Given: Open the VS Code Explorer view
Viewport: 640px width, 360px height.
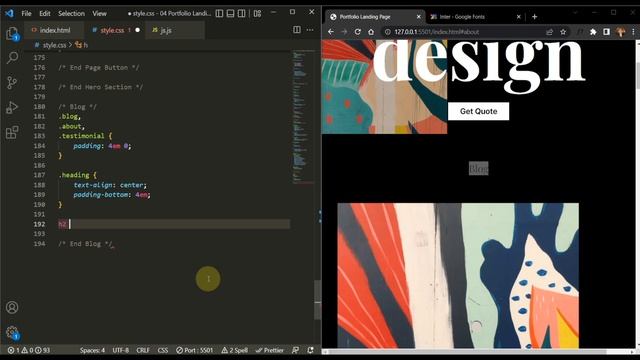Looking at the screenshot, I should pyautogui.click(x=12, y=33).
